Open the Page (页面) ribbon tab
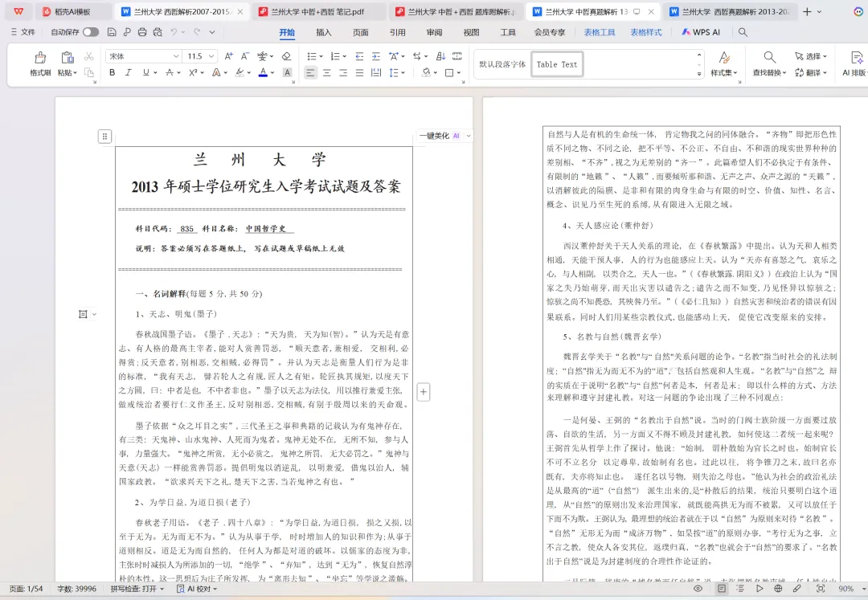Image resolution: width=868 pixels, height=600 pixels. 360,33
